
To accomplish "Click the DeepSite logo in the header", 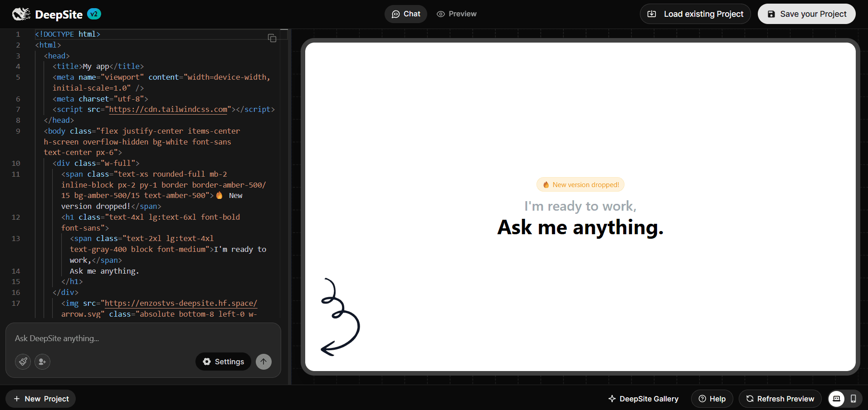I will (21, 14).
